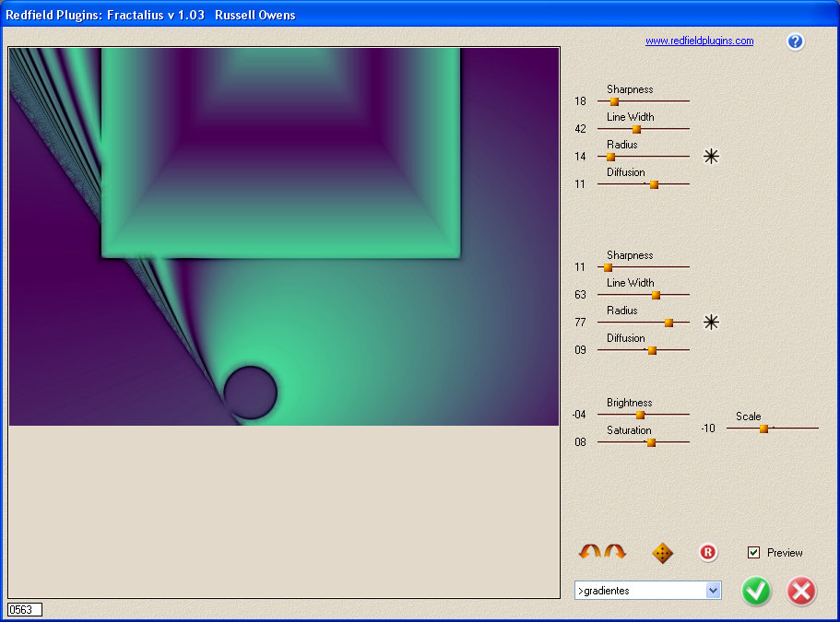Viewport: 840px width, 622px height.
Task: Click the lower Line Width value 63
Action: point(580,294)
